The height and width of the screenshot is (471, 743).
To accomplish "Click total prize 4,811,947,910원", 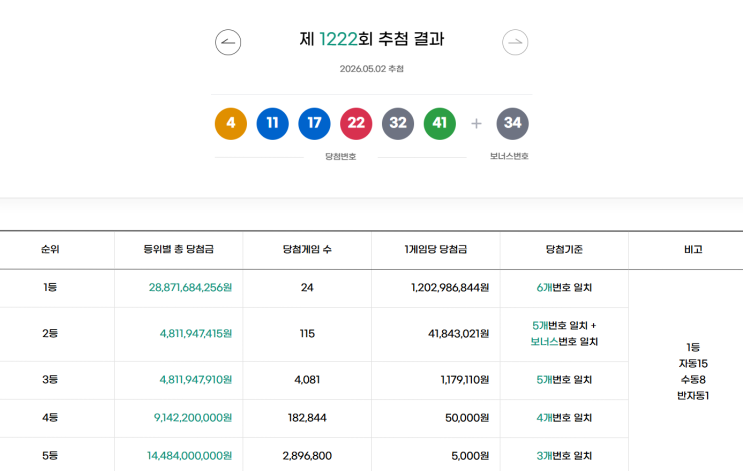I will 196,380.
